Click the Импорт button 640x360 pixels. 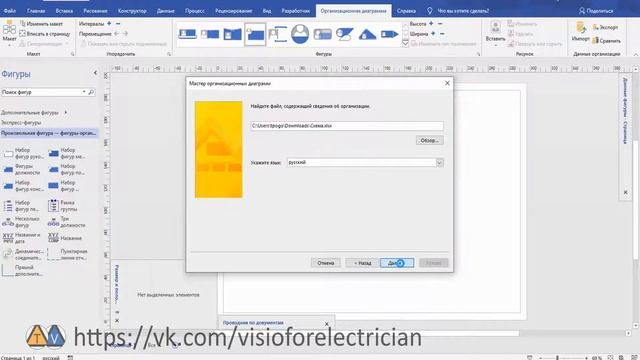click(x=580, y=33)
